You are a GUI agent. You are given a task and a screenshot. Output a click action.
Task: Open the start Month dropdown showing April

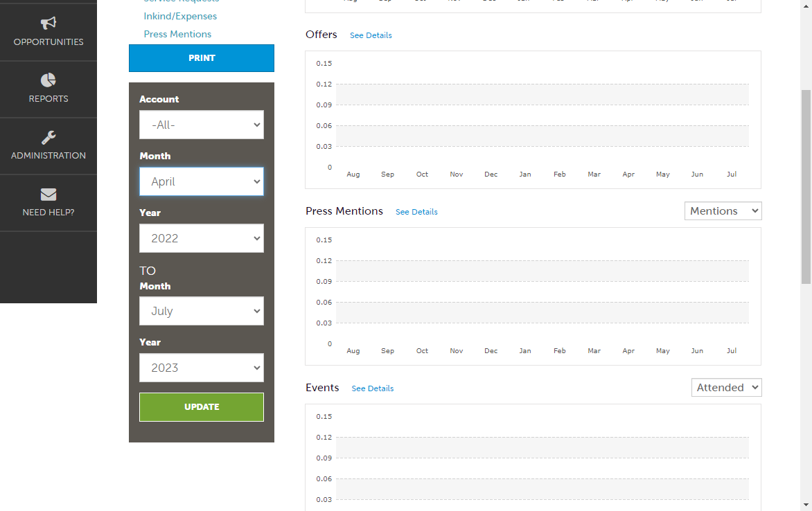(202, 181)
